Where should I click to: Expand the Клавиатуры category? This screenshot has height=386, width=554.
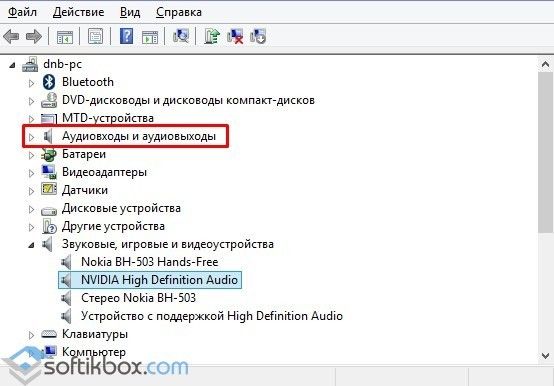tap(31, 335)
